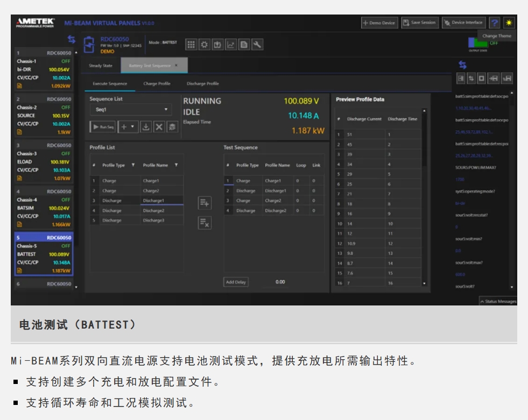This screenshot has width=528, height=420.
Task: Open the wrench settings tool icon
Action: click(257, 45)
